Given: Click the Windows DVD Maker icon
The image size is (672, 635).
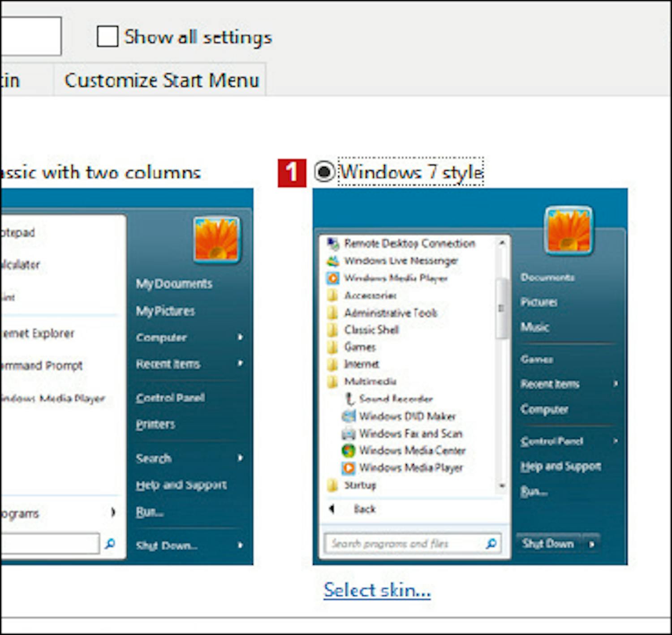Looking at the screenshot, I should coord(348,416).
